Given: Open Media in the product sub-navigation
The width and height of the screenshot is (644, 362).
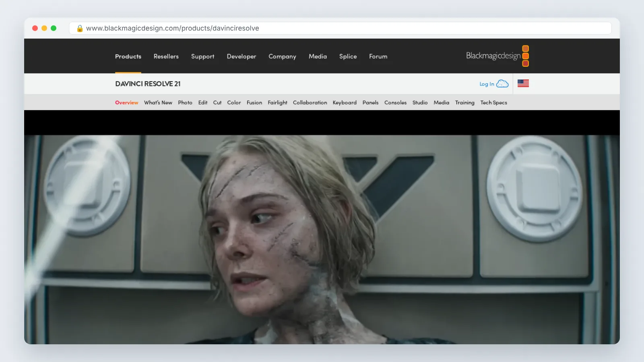Looking at the screenshot, I should point(442,103).
